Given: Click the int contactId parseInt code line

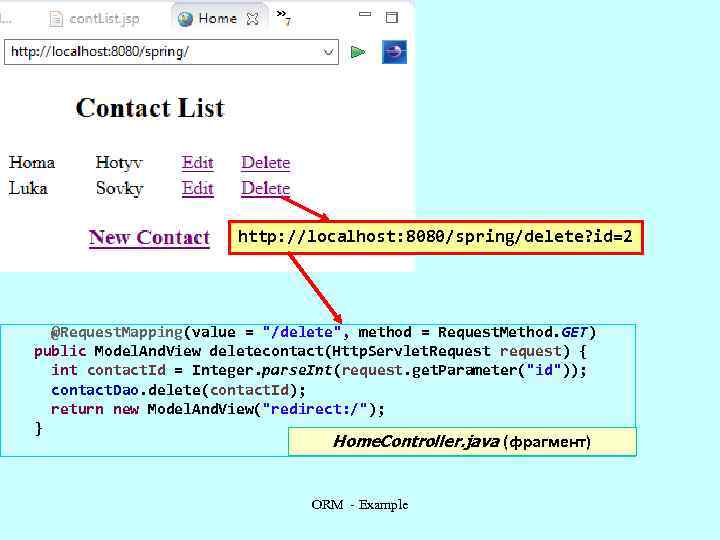Looking at the screenshot, I should 319,371.
